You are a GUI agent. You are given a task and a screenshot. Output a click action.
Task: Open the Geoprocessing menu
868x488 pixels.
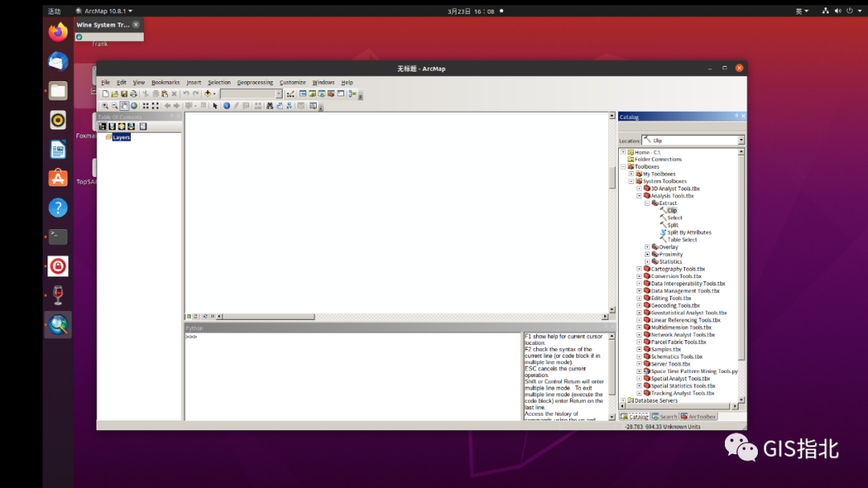[x=255, y=82]
